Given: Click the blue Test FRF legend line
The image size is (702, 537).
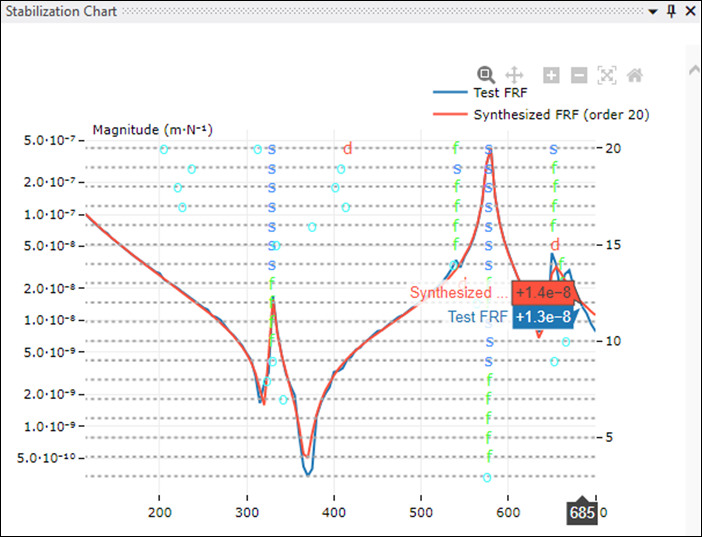Looking at the screenshot, I should tap(450, 93).
